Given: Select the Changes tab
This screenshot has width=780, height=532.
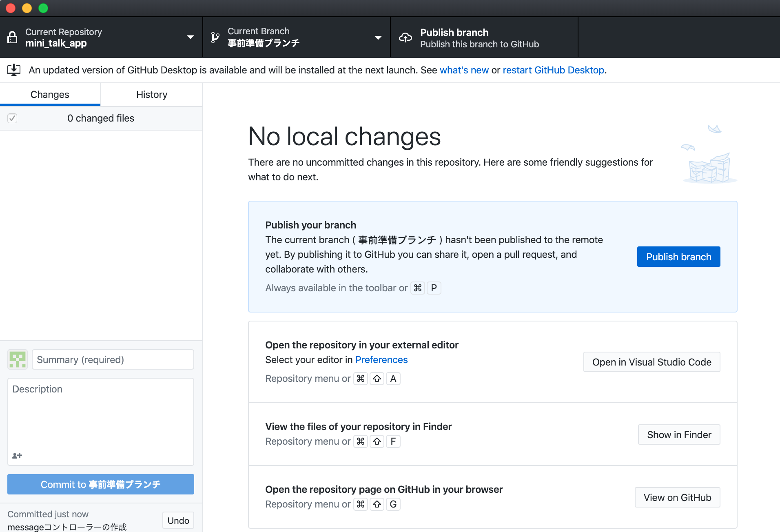Looking at the screenshot, I should coord(50,95).
